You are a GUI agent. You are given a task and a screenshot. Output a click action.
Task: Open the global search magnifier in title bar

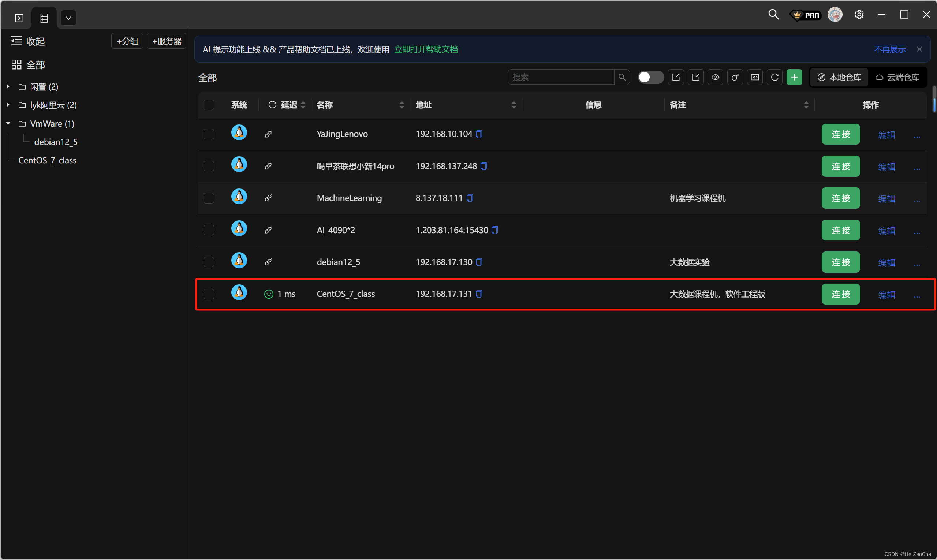click(774, 15)
